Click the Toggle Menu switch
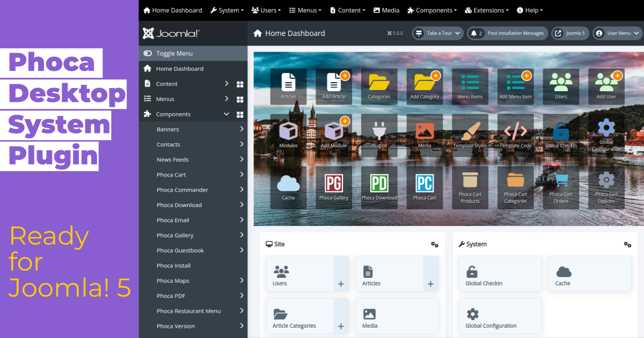Viewport: 644px width, 338px height. click(x=148, y=54)
